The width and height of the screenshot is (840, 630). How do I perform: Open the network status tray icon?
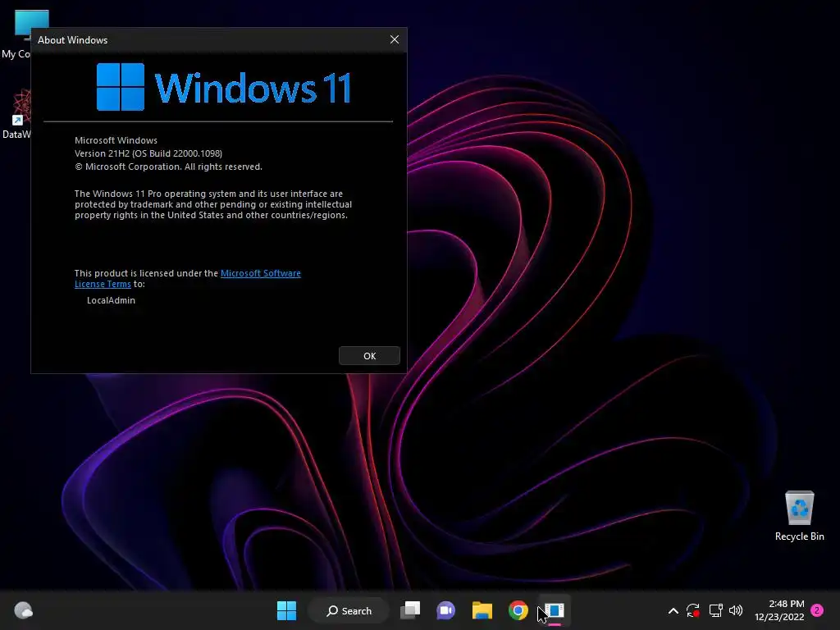715,610
